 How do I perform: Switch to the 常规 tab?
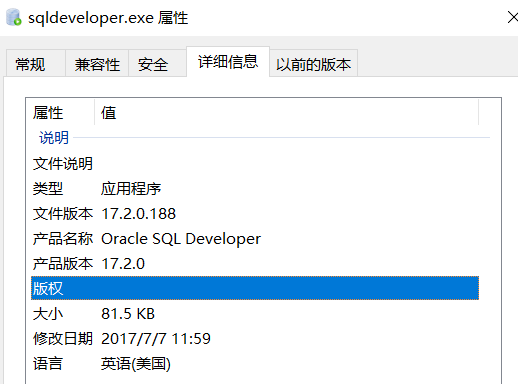tap(36, 63)
